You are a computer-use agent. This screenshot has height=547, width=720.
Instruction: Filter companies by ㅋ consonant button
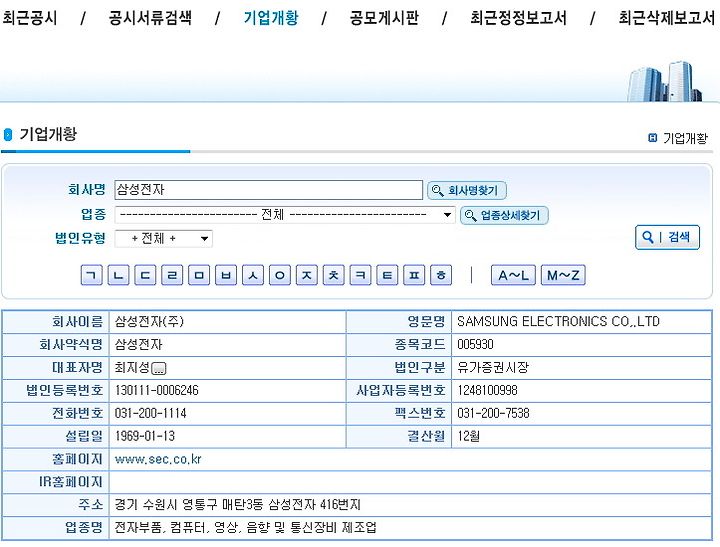point(360,275)
